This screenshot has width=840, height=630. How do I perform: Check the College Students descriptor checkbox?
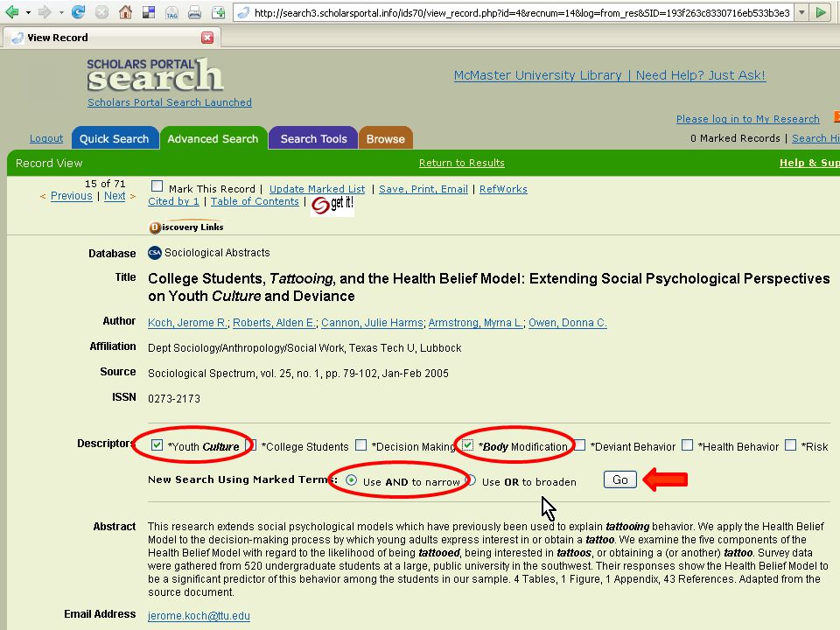[251, 444]
